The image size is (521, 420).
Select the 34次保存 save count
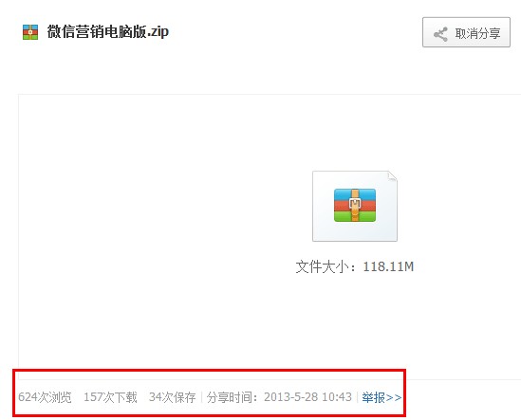[173, 397]
